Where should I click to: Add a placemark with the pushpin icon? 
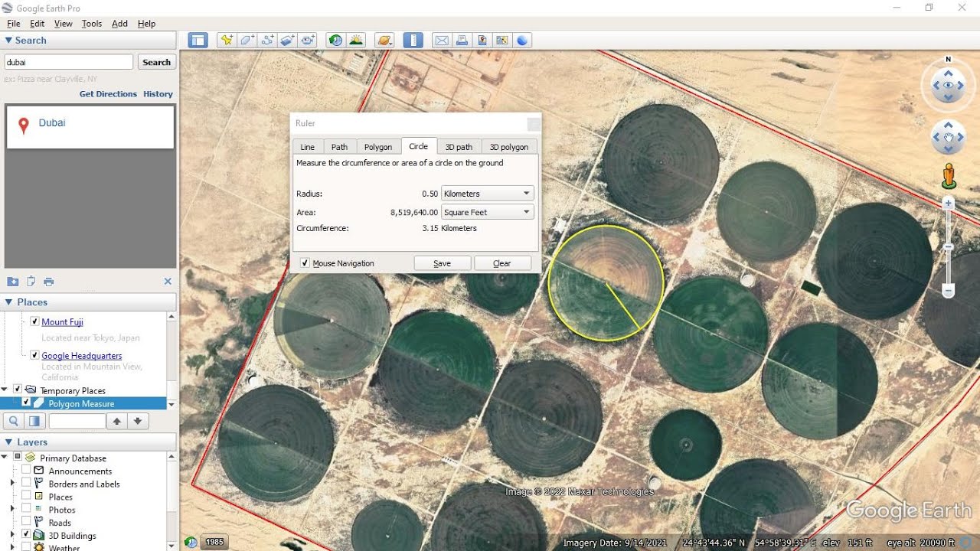[226, 41]
